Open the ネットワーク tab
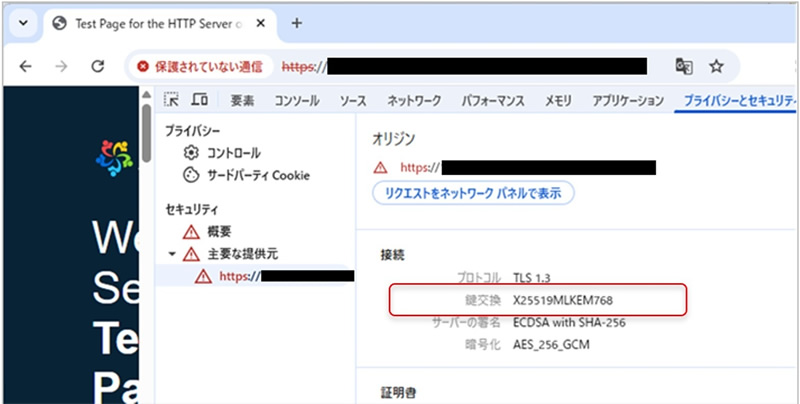The image size is (800, 404). tap(416, 100)
